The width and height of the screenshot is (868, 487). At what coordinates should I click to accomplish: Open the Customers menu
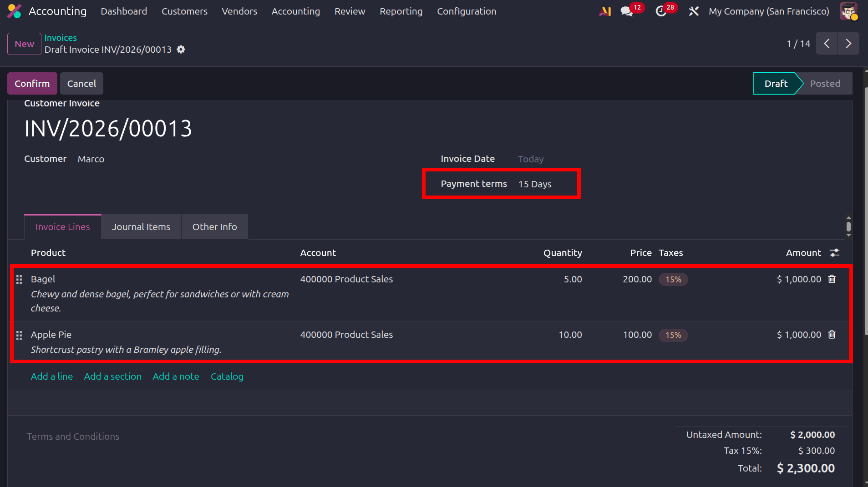(184, 11)
